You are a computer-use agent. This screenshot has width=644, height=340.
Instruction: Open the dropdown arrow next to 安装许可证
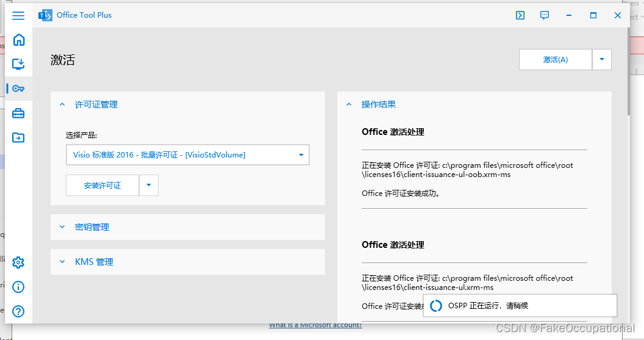pyautogui.click(x=149, y=186)
